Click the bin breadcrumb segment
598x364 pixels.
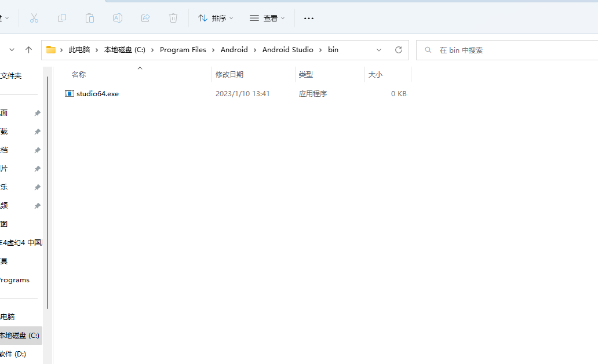pyautogui.click(x=333, y=50)
